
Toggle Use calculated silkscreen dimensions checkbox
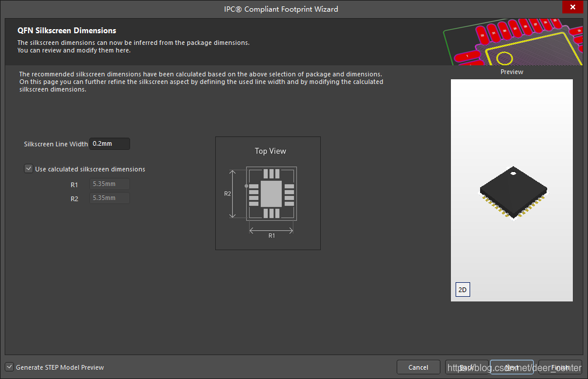29,169
